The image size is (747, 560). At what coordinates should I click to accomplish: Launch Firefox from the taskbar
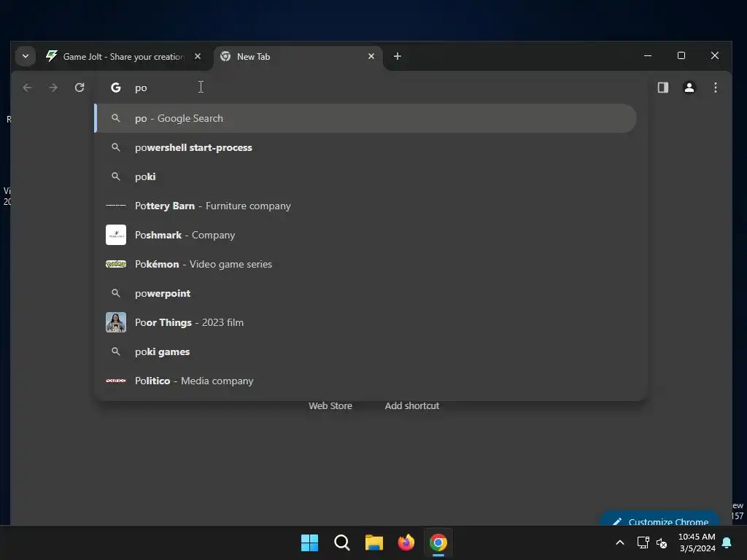406,542
